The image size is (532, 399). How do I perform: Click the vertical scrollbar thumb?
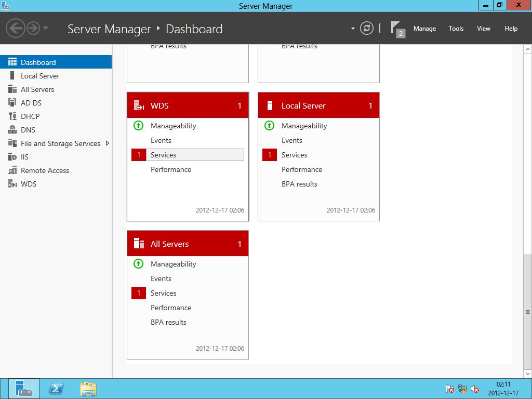(x=528, y=312)
